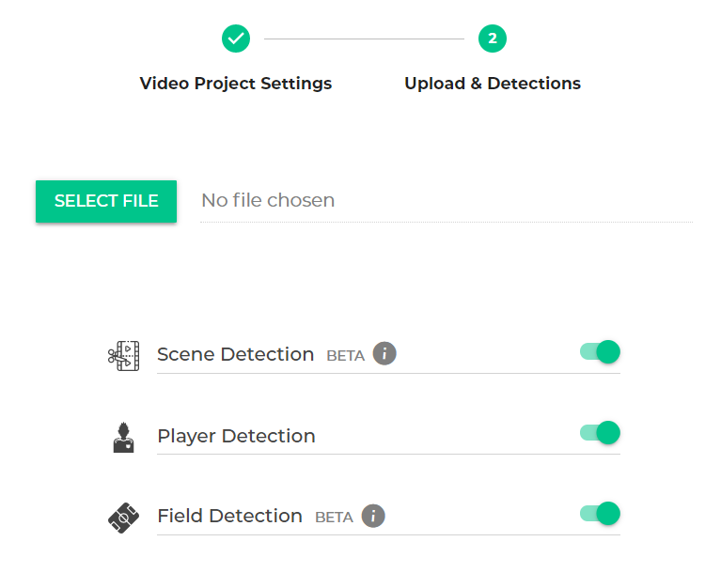Click the 'No file chosen' field
The width and height of the screenshot is (721, 588).
(x=446, y=201)
